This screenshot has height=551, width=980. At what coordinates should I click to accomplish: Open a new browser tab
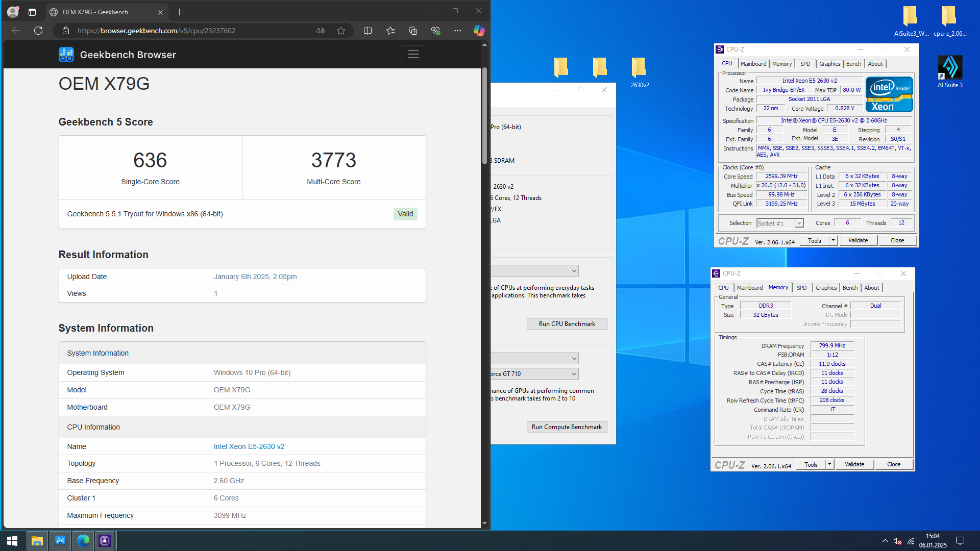click(x=179, y=12)
